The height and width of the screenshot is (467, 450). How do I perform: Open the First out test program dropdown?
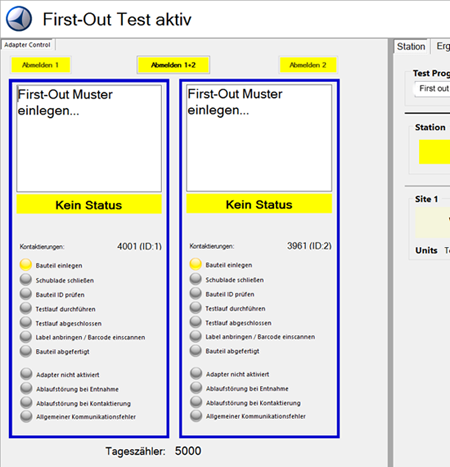(432, 89)
